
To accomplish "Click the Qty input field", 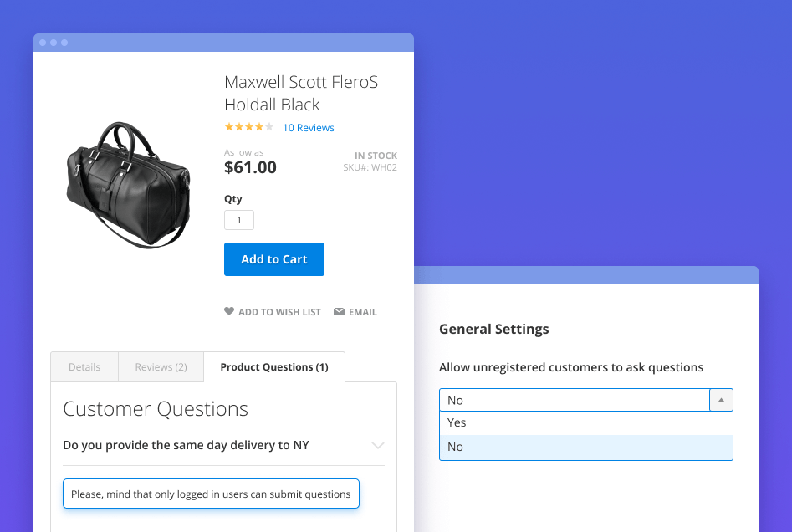I will coord(238,219).
